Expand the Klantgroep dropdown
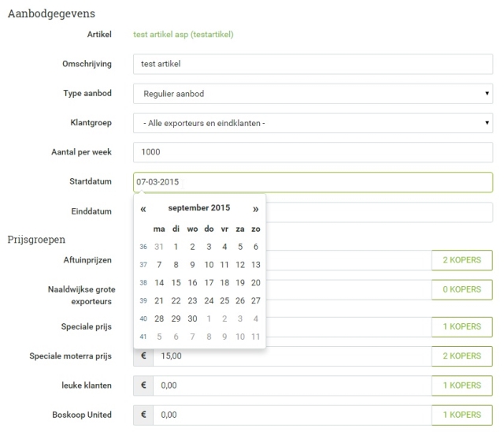The width and height of the screenshot is (504, 432). click(313, 123)
